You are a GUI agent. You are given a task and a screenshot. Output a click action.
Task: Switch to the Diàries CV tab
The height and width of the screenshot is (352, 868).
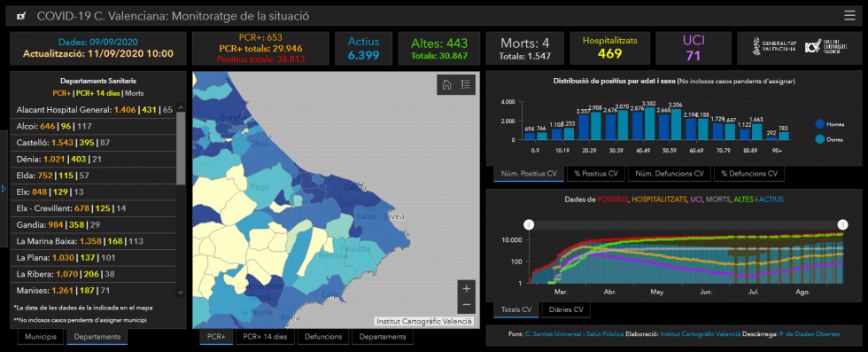tap(566, 309)
